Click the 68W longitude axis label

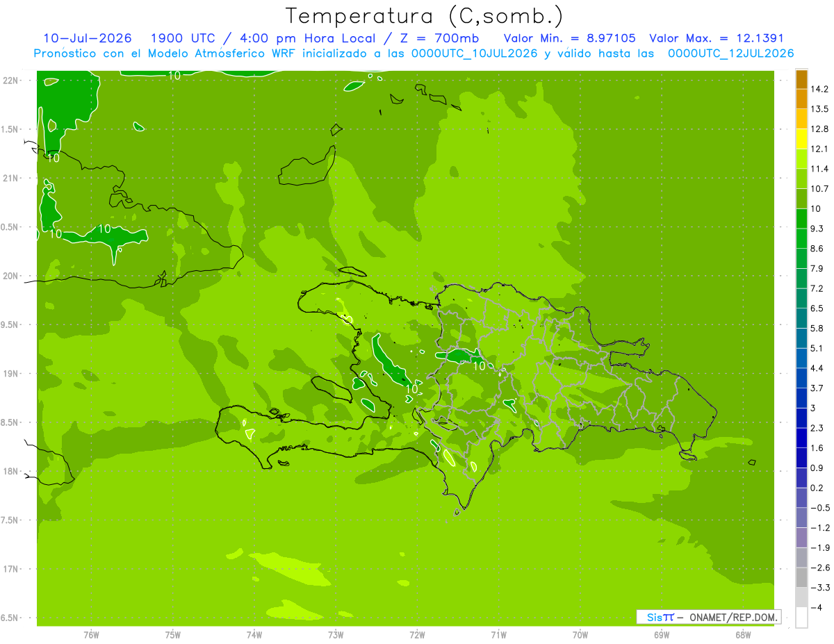click(x=743, y=635)
